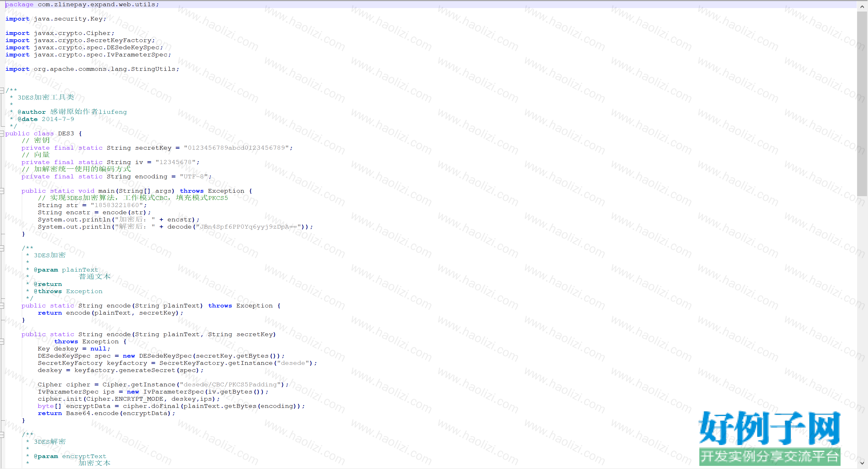Click the 'byte[] encryptData = cipher.doFinal' line
868x469 pixels.
click(x=171, y=406)
